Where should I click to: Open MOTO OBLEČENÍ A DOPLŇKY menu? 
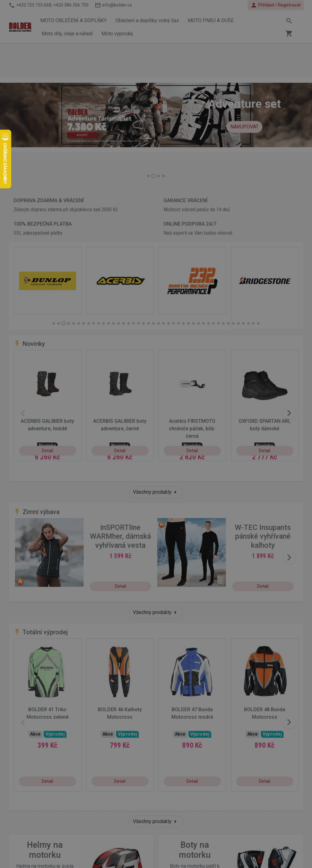[73, 20]
